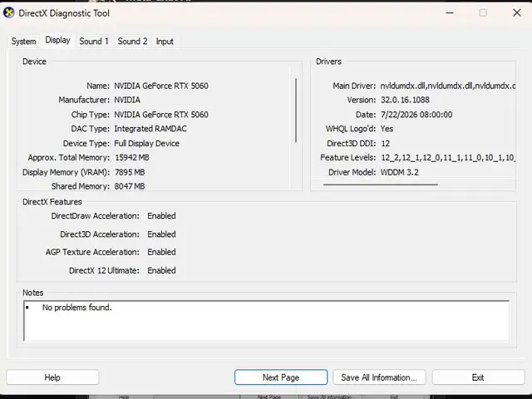The height and width of the screenshot is (399, 532).
Task: Click inside the Notes text box
Action: pos(266,321)
